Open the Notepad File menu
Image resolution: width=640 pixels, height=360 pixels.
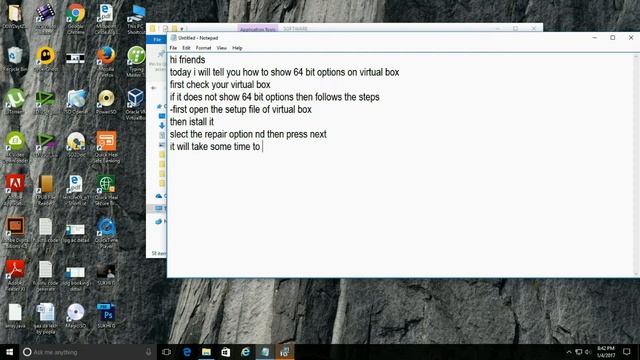click(x=173, y=48)
